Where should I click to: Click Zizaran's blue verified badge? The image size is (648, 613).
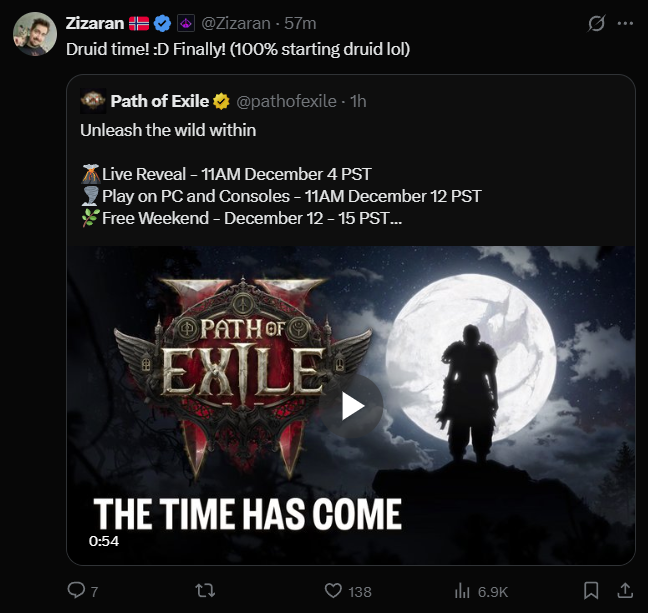tap(161, 23)
